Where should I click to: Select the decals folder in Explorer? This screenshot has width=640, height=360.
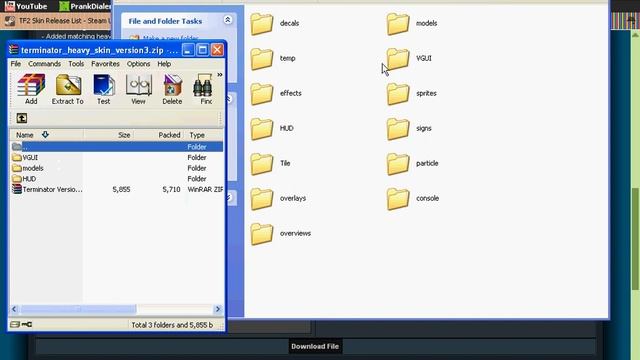pyautogui.click(x=275, y=24)
